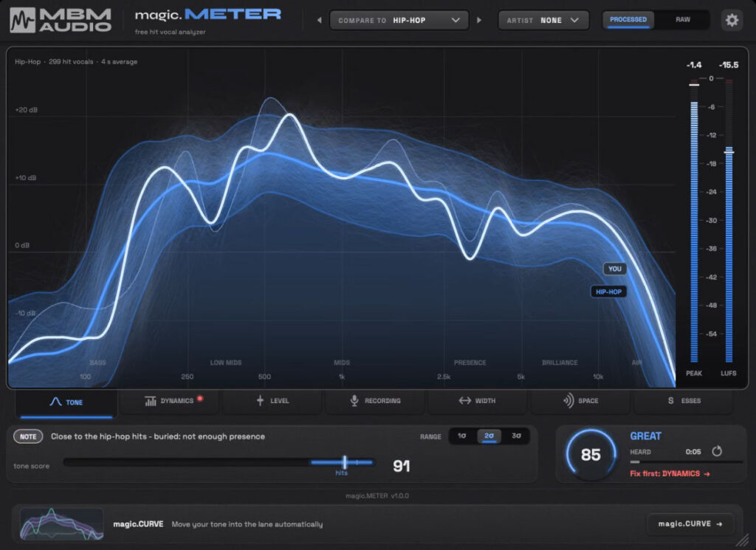This screenshot has width=756, height=550.
Task: Open the Width tab
Action: point(478,401)
